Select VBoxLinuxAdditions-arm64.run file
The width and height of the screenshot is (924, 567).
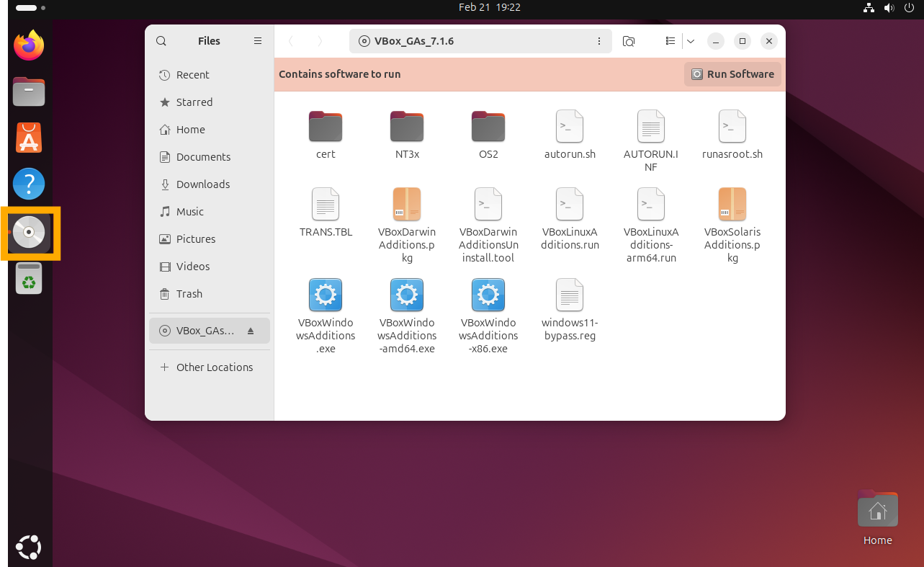tap(651, 226)
